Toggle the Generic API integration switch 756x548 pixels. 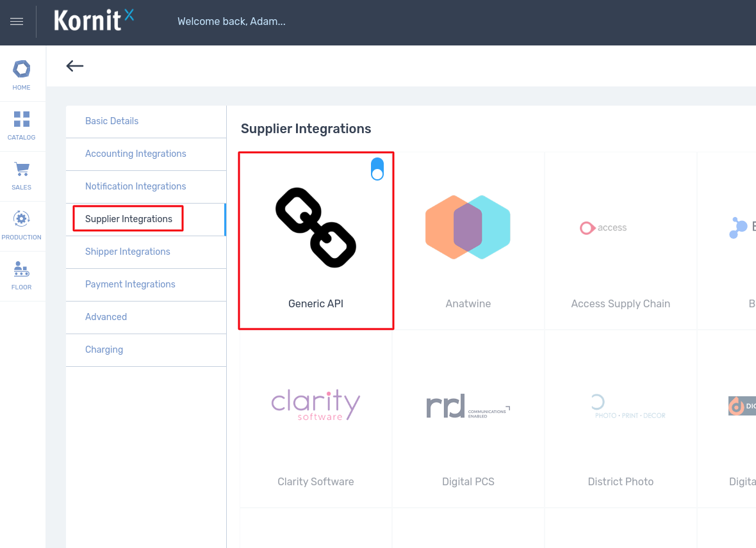[x=377, y=169]
